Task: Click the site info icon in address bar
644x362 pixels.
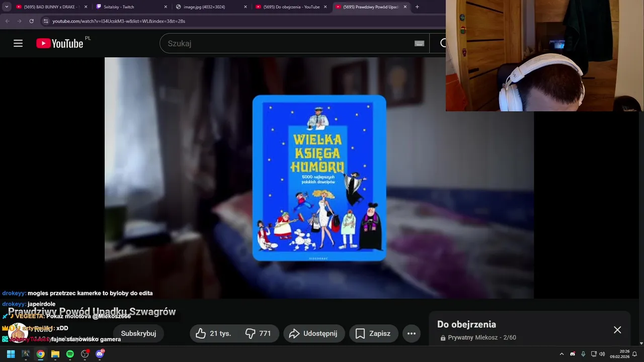Action: pos(46,21)
